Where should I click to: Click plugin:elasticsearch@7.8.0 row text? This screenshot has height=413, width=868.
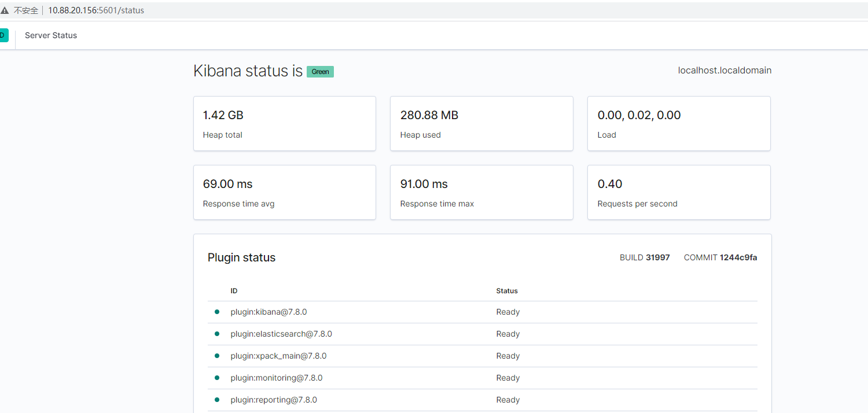[x=281, y=334]
